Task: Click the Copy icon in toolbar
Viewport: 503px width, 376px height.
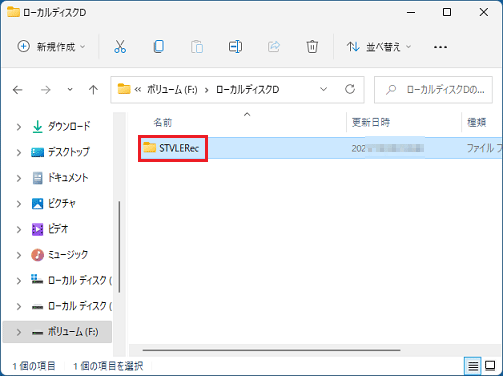Action: tap(159, 47)
